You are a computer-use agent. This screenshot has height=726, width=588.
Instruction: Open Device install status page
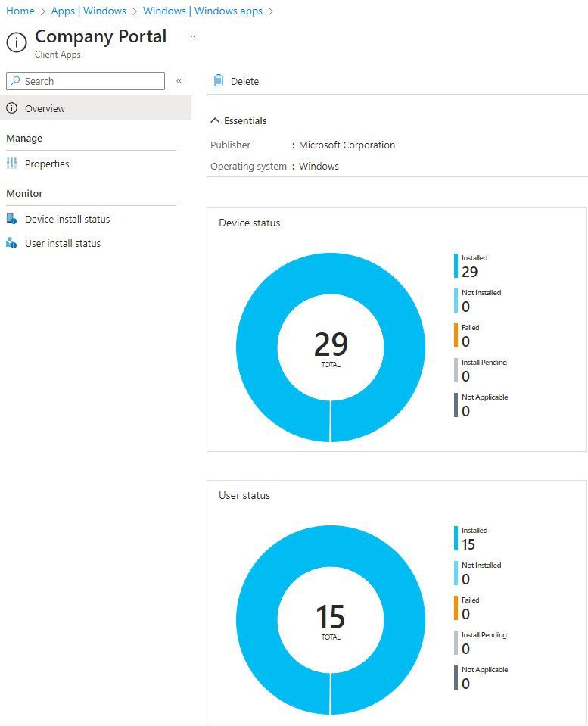pos(67,219)
